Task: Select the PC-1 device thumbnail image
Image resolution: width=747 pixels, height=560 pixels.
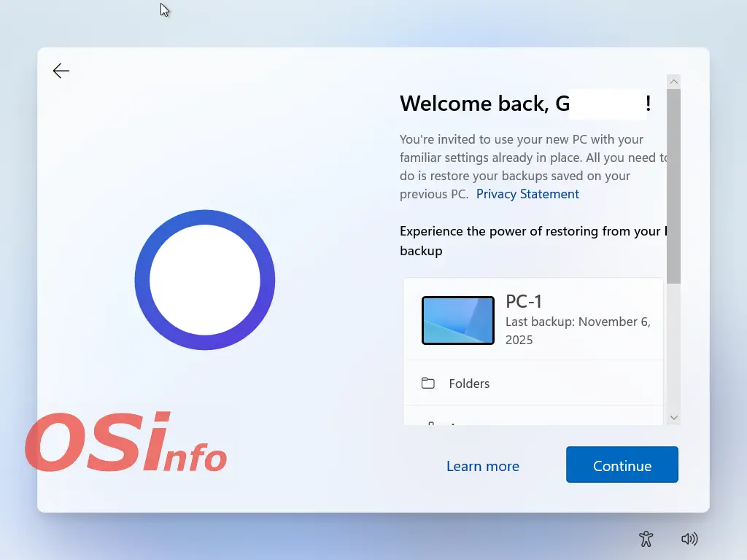Action: coord(458,320)
